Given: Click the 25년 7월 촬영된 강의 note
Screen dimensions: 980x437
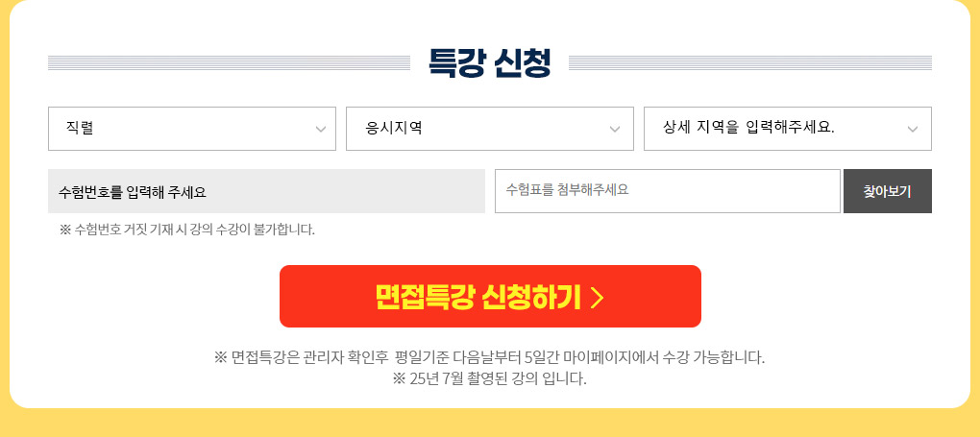Looking at the screenshot, I should 489,378.
